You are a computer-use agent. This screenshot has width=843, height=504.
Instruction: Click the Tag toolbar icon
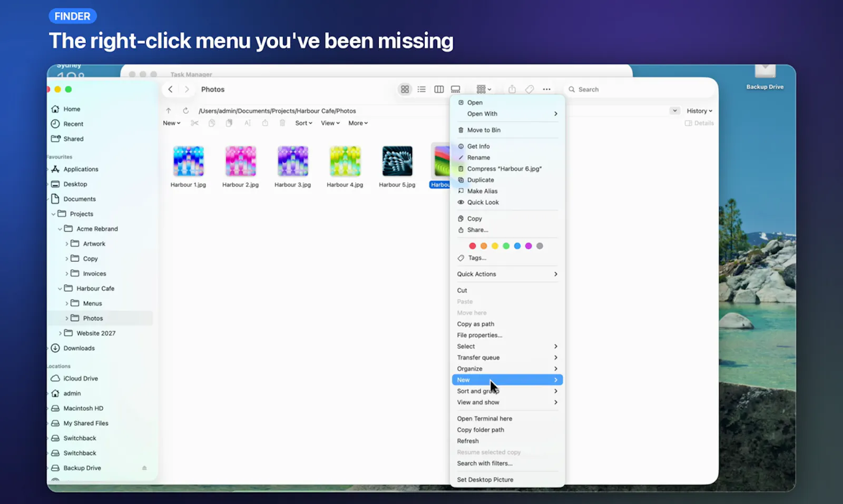point(530,90)
